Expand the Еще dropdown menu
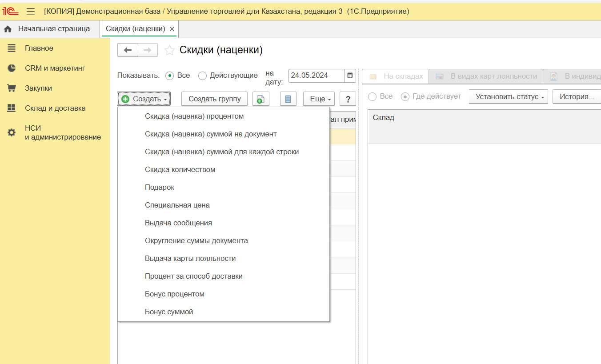The image size is (601, 364). point(319,99)
